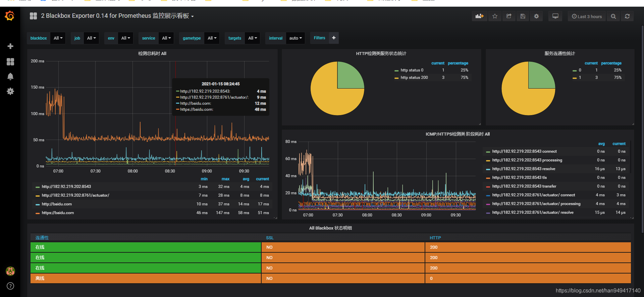644x297 pixels.
Task: Open the Grafana home logo
Action: tap(10, 16)
